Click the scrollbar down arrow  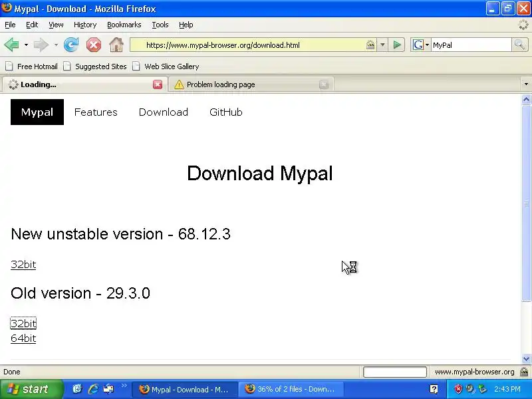coord(526,358)
